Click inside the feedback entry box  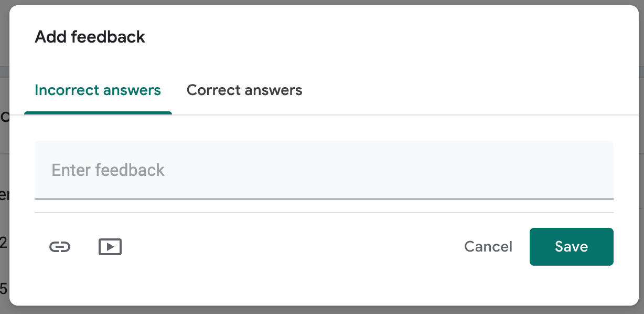324,170
